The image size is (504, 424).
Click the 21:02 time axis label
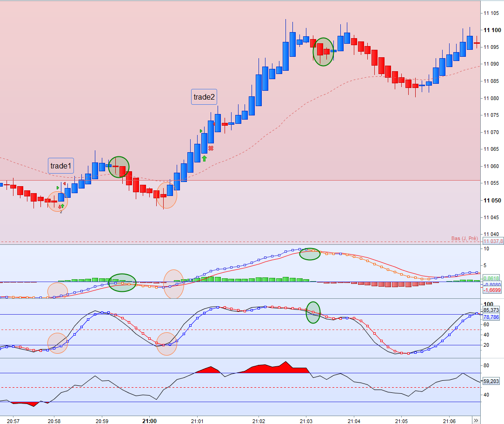[259, 421]
